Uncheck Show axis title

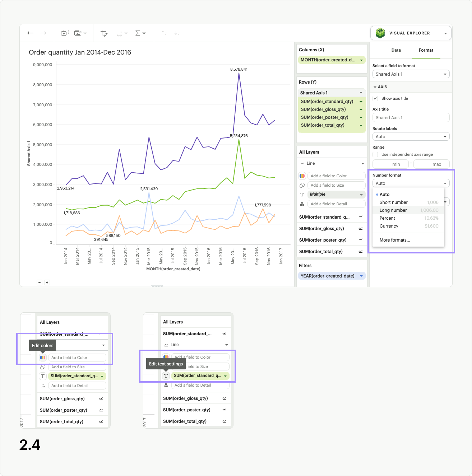pyautogui.click(x=375, y=98)
